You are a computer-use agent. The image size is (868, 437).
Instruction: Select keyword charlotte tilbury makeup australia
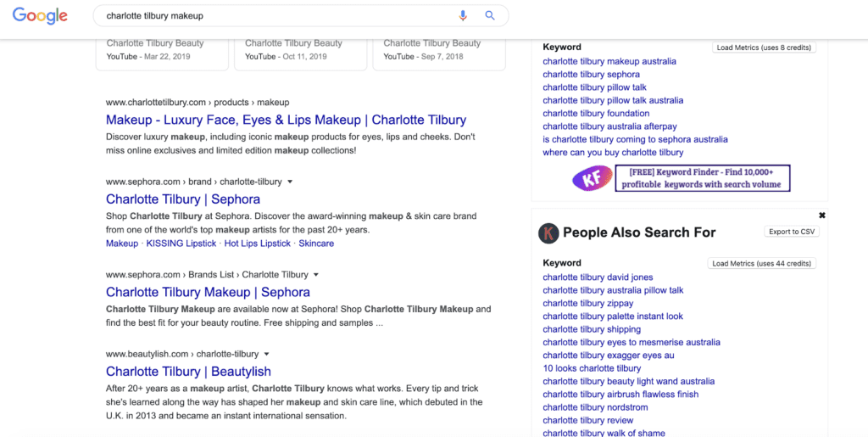(x=609, y=61)
